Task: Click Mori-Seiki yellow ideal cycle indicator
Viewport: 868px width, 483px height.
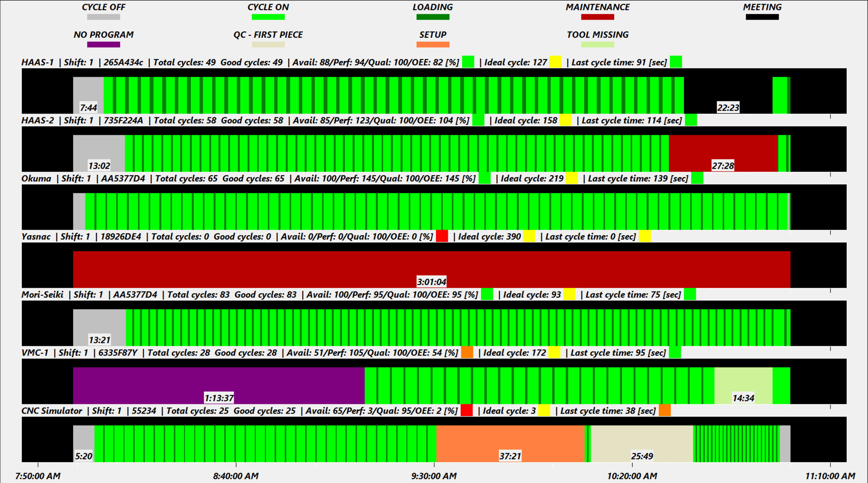Action: coord(569,294)
